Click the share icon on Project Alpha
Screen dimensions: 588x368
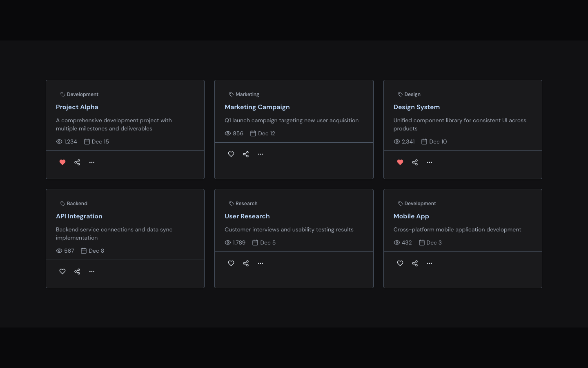pyautogui.click(x=77, y=162)
